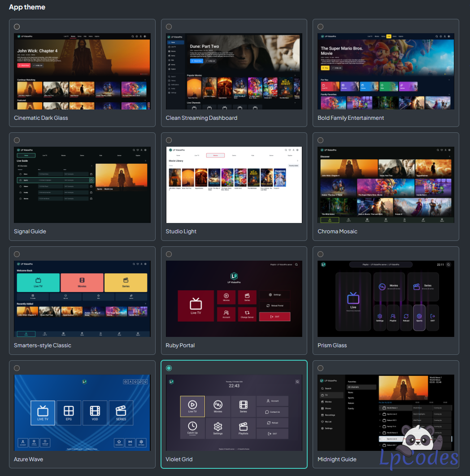
Task: Pick the Prism Glass radio button
Action: tap(320, 254)
